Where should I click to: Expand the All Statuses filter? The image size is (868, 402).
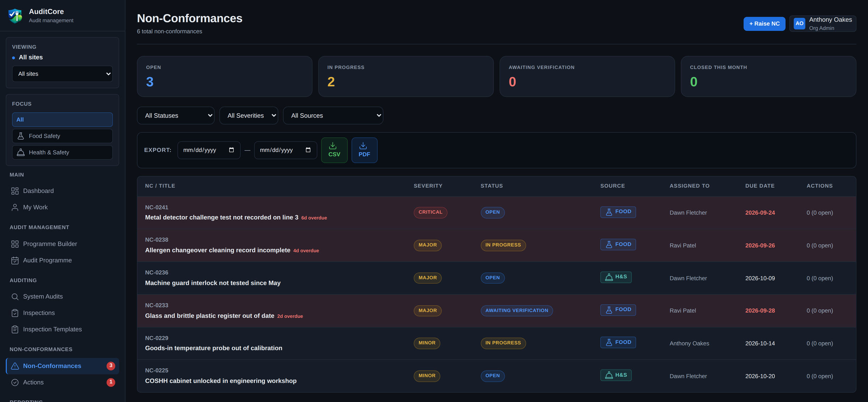click(x=175, y=115)
